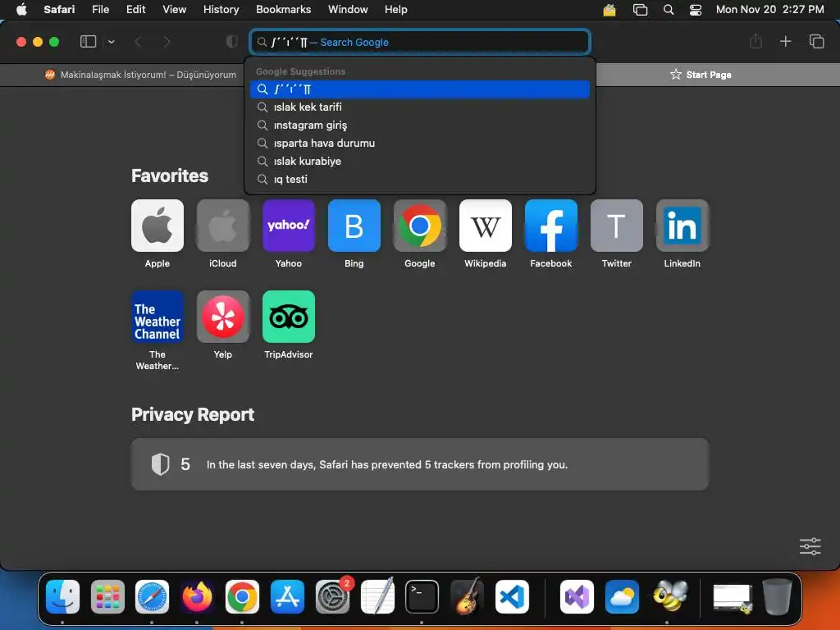Open Firefox from the Dock
This screenshot has height=630, width=840.
pos(197,596)
